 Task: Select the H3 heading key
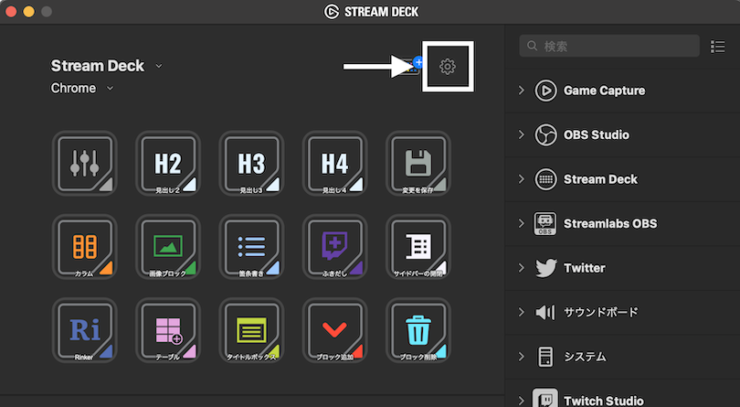(x=252, y=163)
